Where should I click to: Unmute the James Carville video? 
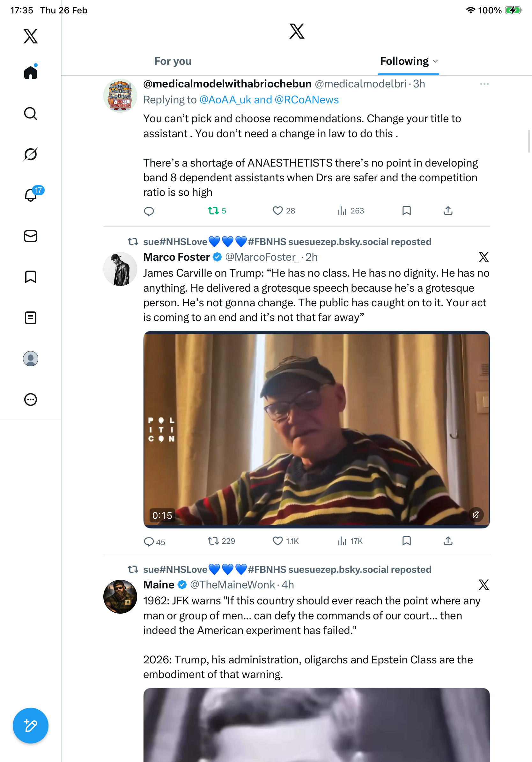[x=476, y=515]
